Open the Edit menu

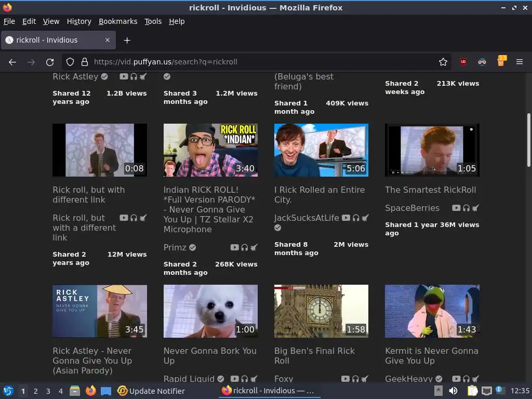(x=29, y=21)
